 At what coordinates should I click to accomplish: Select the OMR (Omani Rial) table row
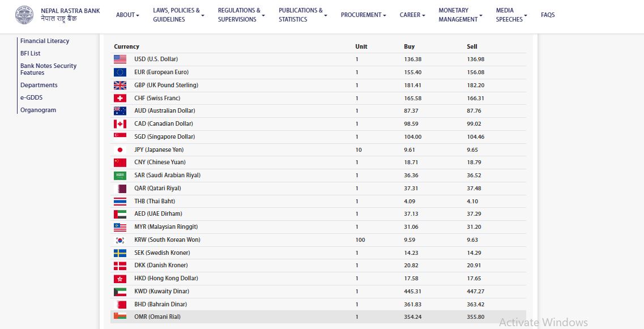point(318,317)
